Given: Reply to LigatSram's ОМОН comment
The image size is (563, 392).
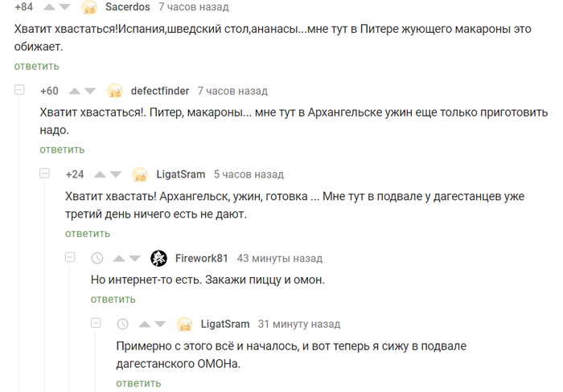Looking at the screenshot, I should click(138, 383).
